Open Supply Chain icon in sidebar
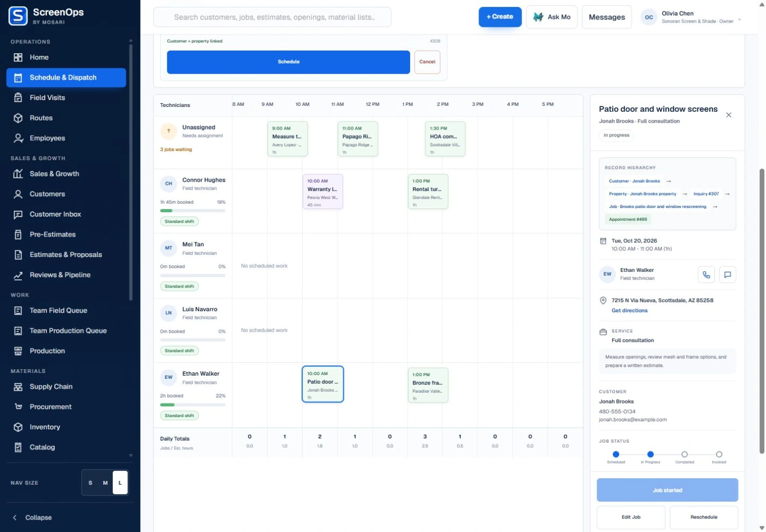The image size is (766, 532). point(18,387)
